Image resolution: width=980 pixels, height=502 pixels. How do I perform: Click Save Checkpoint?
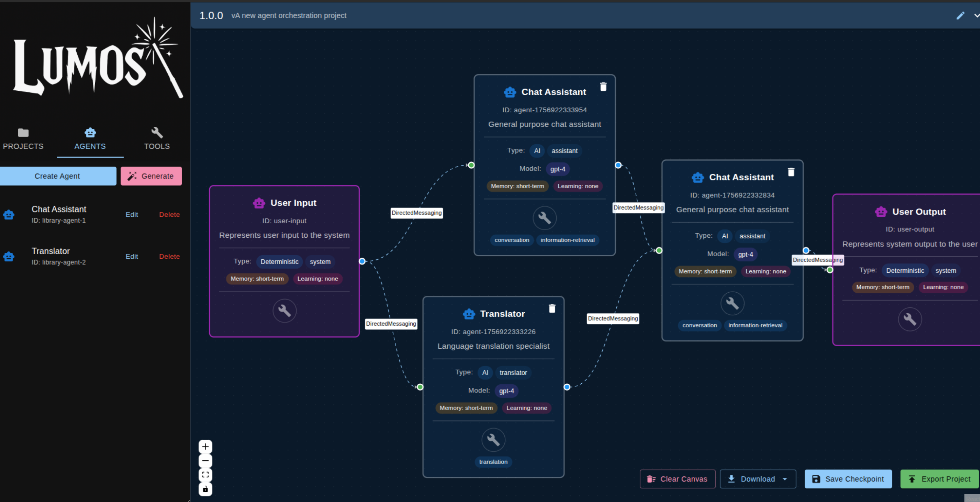pos(848,479)
